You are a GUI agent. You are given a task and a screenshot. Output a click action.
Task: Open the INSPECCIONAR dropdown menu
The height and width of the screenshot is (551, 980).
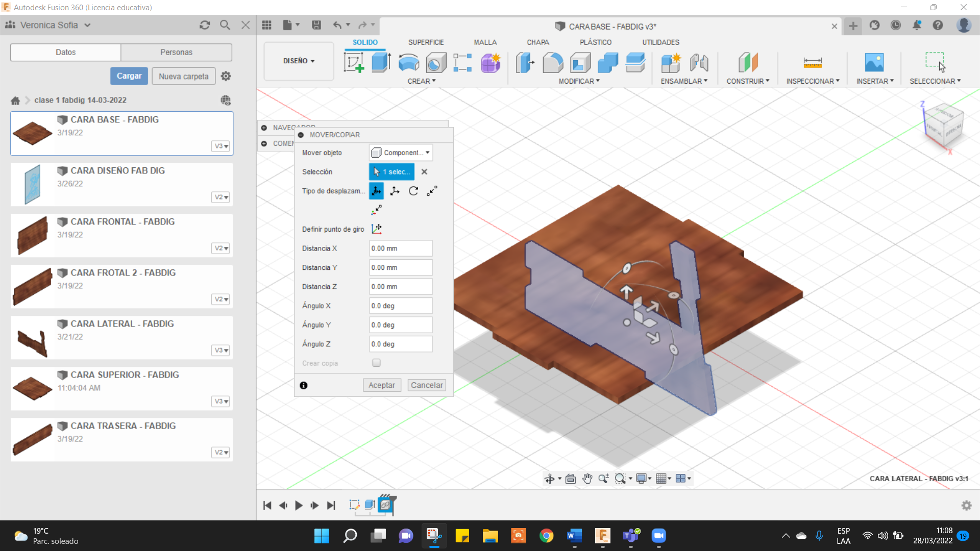click(x=813, y=81)
